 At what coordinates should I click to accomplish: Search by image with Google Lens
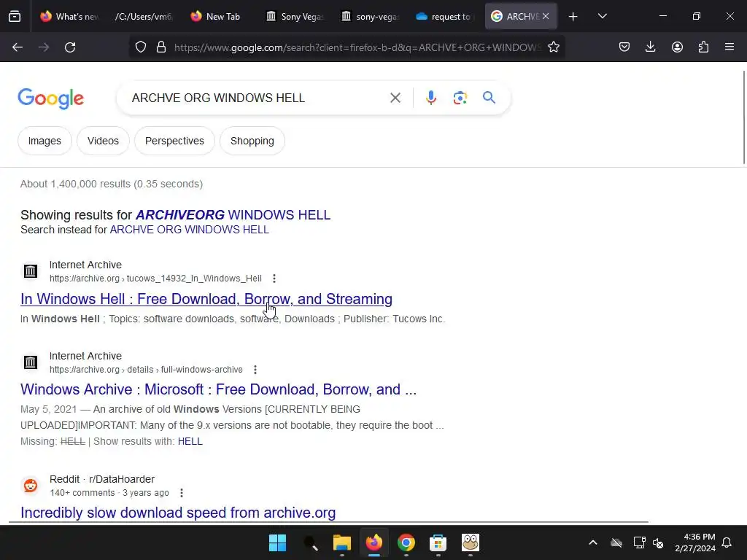[x=460, y=98]
